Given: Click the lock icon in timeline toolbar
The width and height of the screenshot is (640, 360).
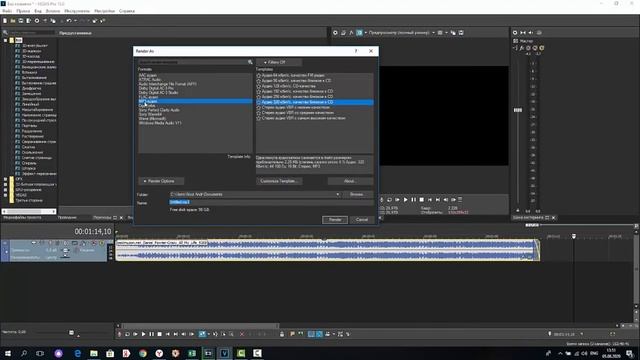Looking at the screenshot, I should 282,334.
